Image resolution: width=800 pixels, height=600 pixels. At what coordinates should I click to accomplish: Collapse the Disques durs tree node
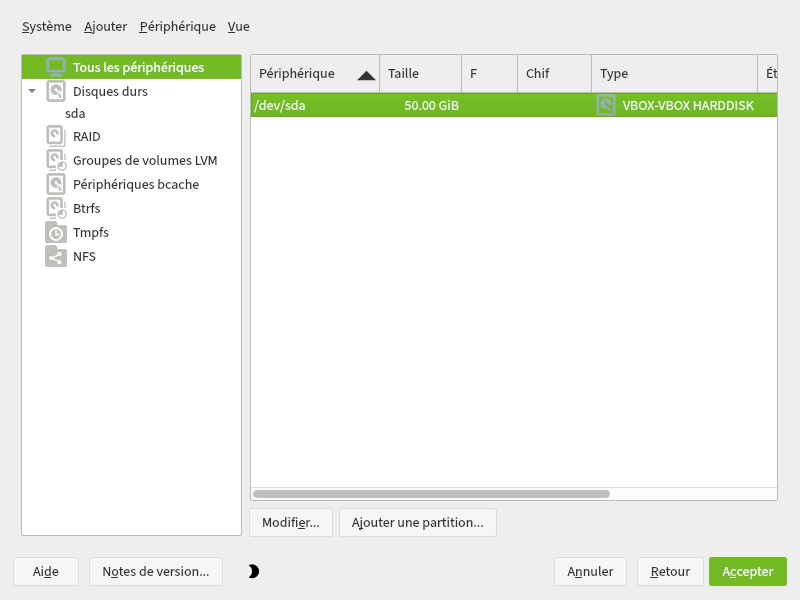click(x=32, y=91)
